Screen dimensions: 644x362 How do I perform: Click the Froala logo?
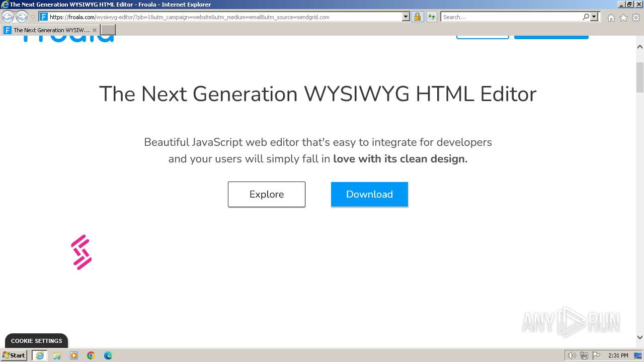69,38
